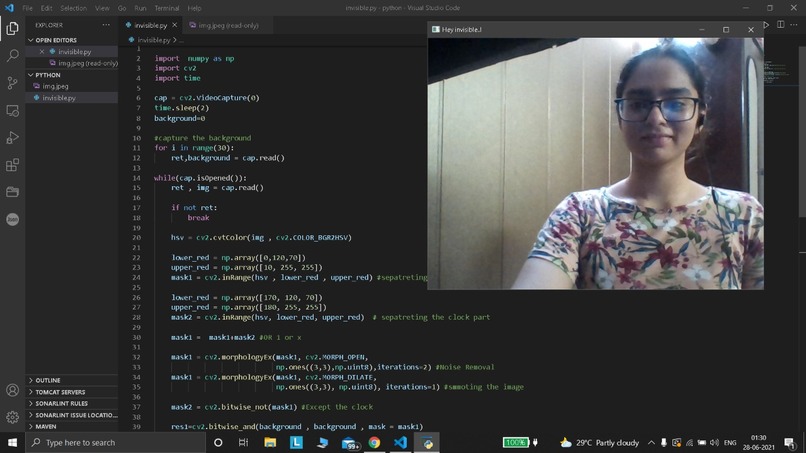Open the Help menu
The image size is (806, 453).
tap(194, 8)
